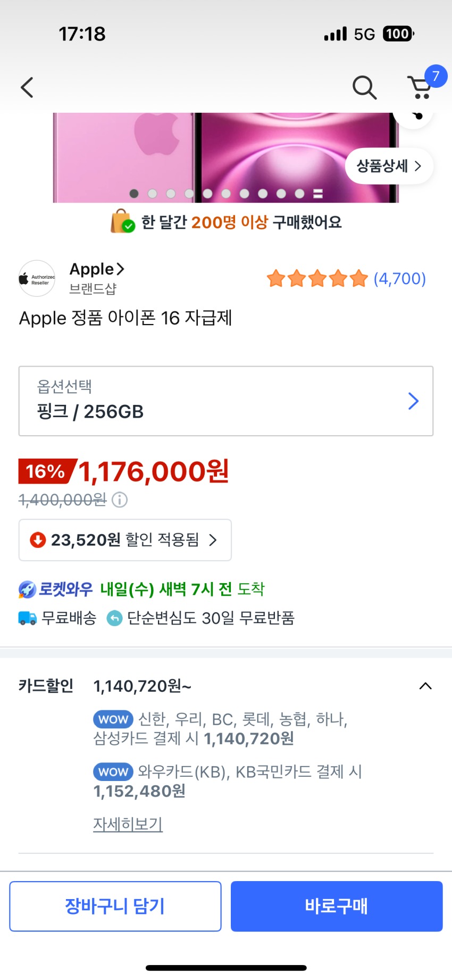This screenshot has width=452, height=980.
Task: Tap the 자세히보기 link
Action: pyautogui.click(x=128, y=824)
